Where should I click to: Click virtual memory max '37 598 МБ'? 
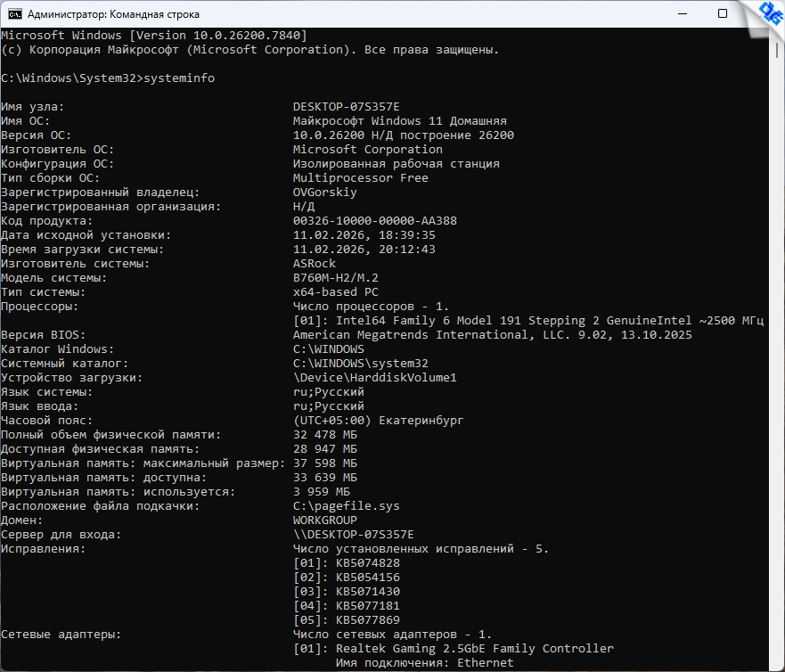(325, 463)
